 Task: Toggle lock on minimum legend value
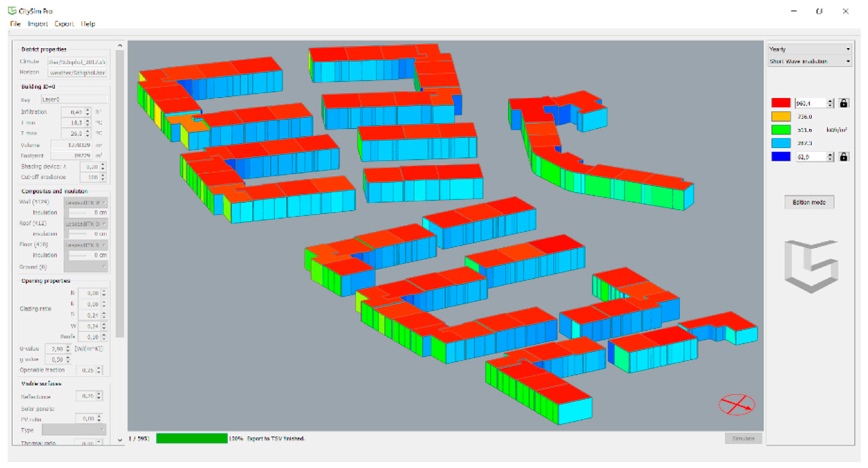coord(843,157)
